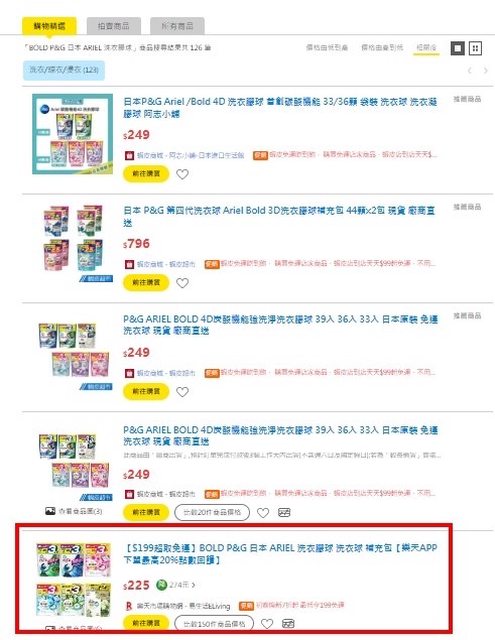This screenshot has width=495, height=640.
Task: Click the green points badge next to $225
Action: tap(162, 585)
